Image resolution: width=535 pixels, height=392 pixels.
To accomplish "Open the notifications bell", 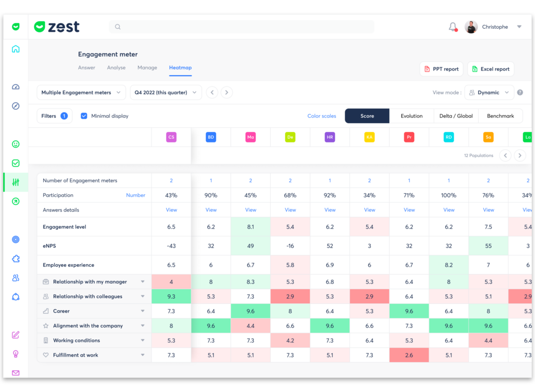I will (x=452, y=27).
